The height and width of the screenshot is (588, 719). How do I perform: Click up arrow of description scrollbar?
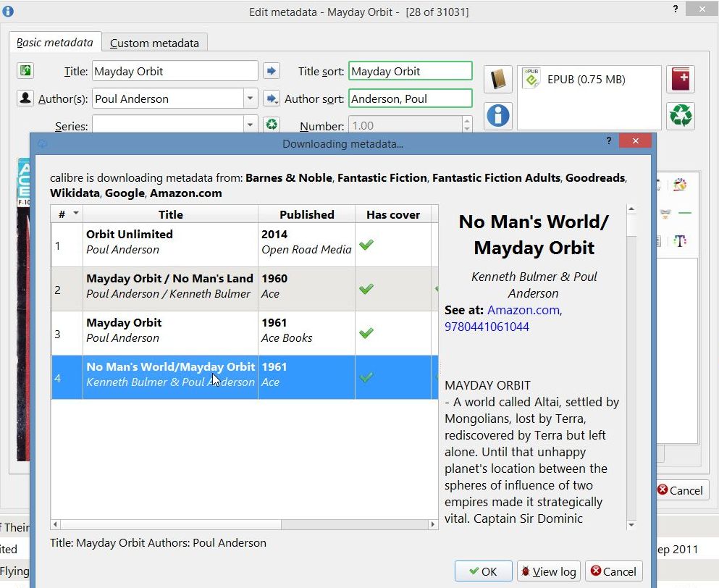pyautogui.click(x=631, y=209)
